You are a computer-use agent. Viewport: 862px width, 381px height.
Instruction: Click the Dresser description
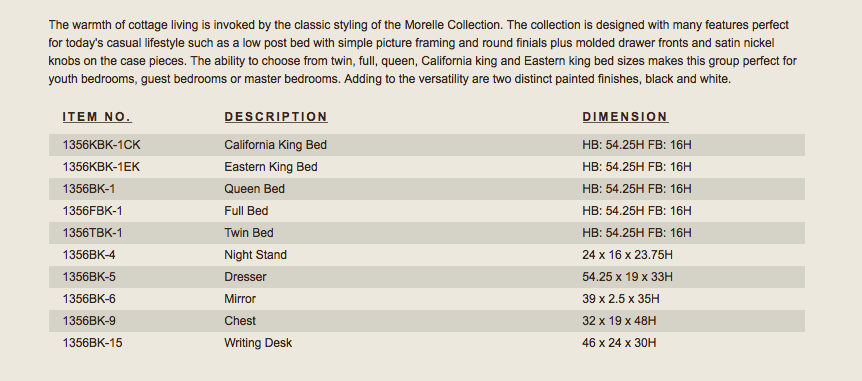245,277
